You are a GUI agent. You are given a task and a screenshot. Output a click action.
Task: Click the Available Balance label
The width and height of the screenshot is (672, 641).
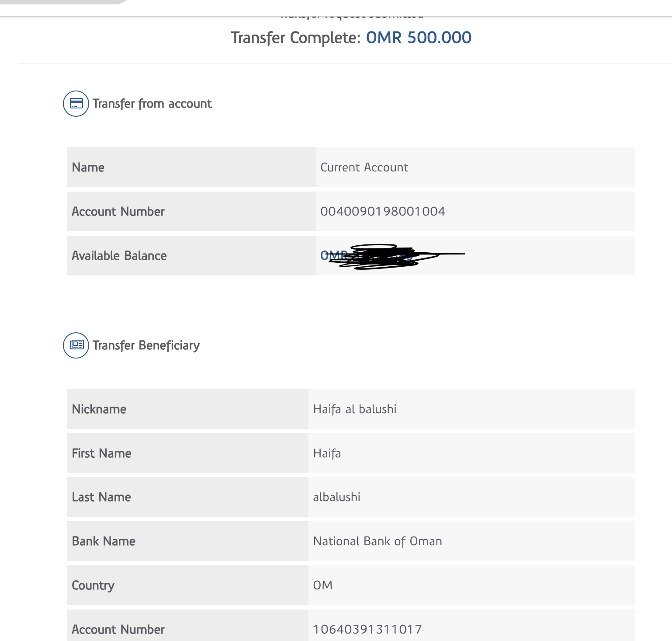tap(119, 256)
